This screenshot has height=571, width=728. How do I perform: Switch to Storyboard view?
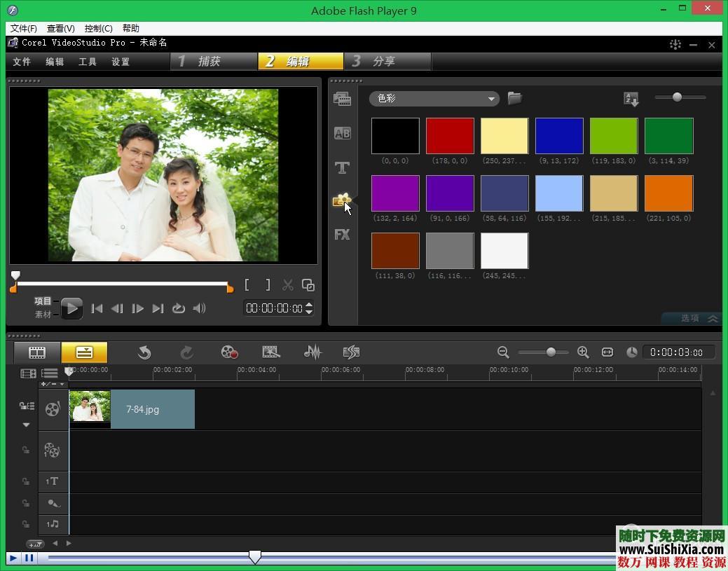(37, 352)
